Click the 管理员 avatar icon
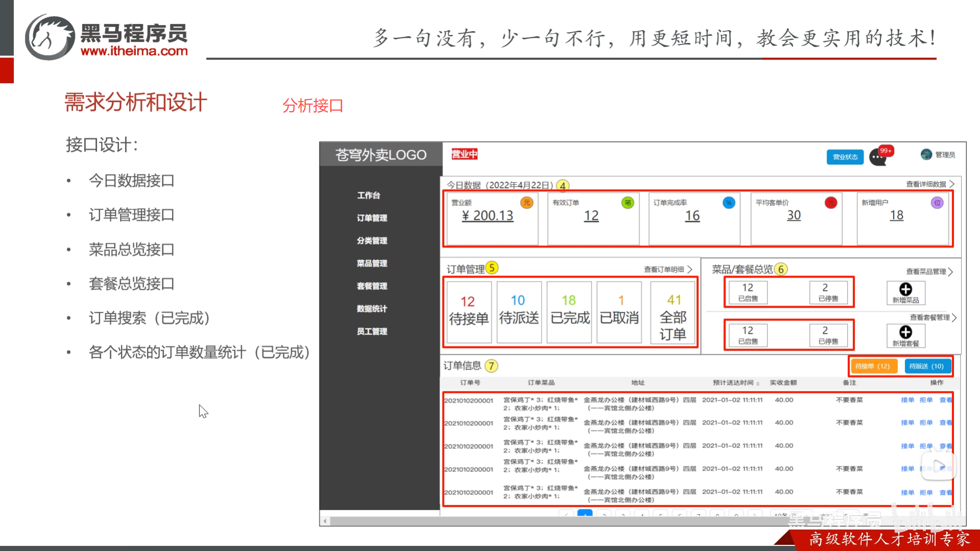Viewport: 980px width, 551px height. click(926, 155)
